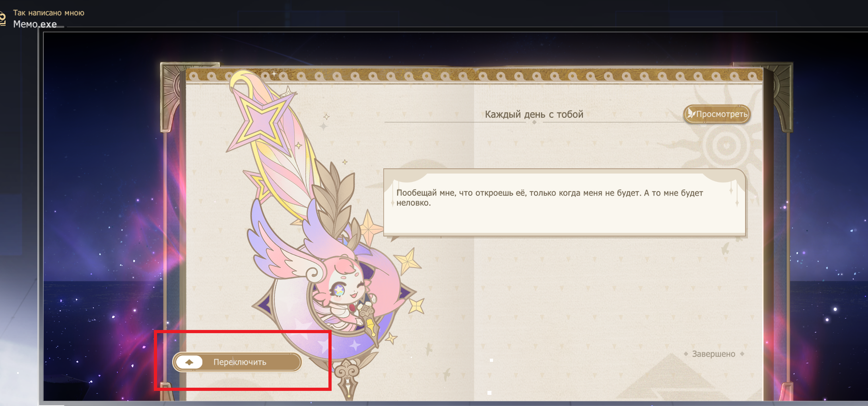
Task: Toggle the white pill switch beside Переключить
Action: coord(189,362)
